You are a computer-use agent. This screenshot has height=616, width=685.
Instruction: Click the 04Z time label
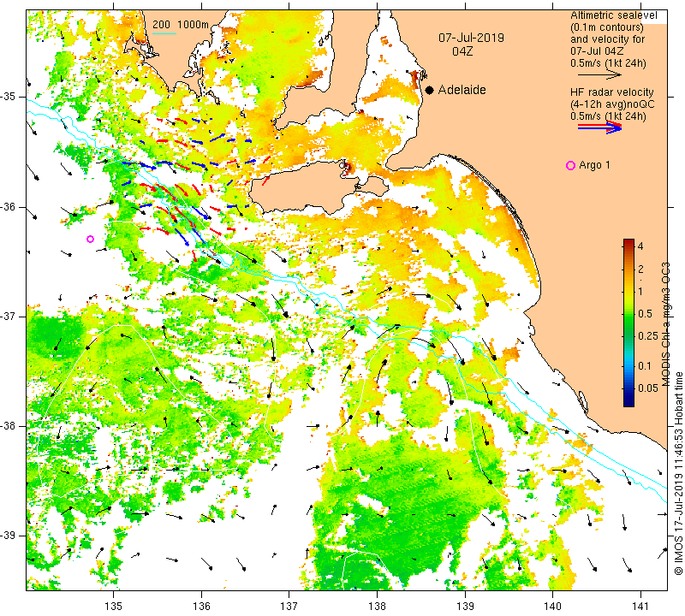(x=462, y=51)
